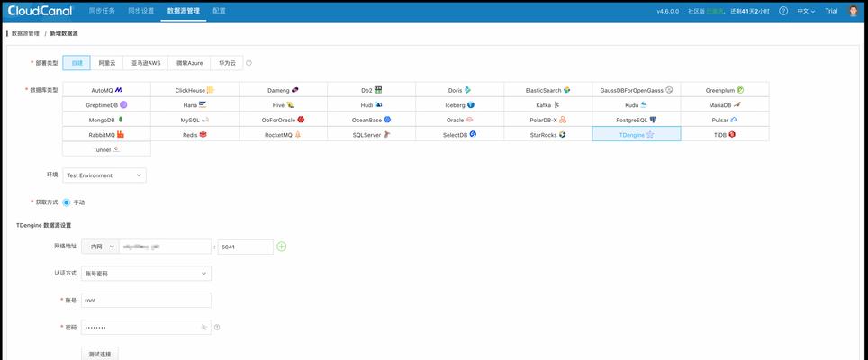Select AutoMQ database type
The height and width of the screenshot is (360, 868).
106,90
